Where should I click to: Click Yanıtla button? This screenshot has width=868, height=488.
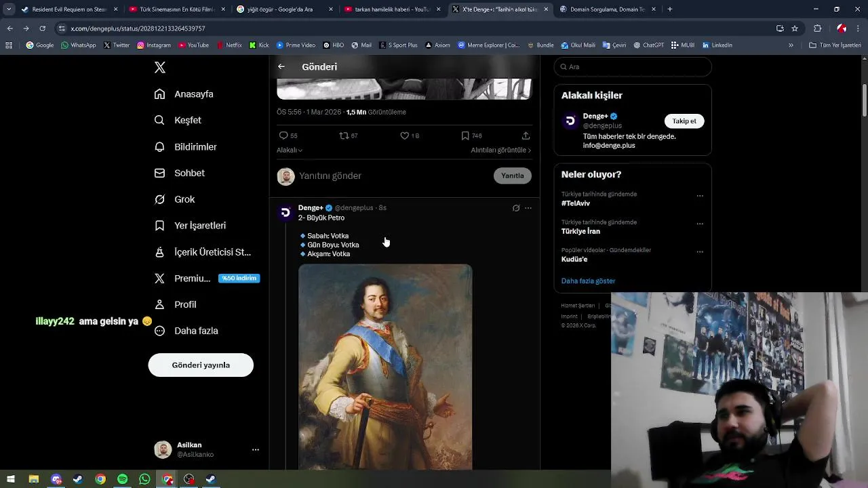[513, 176]
